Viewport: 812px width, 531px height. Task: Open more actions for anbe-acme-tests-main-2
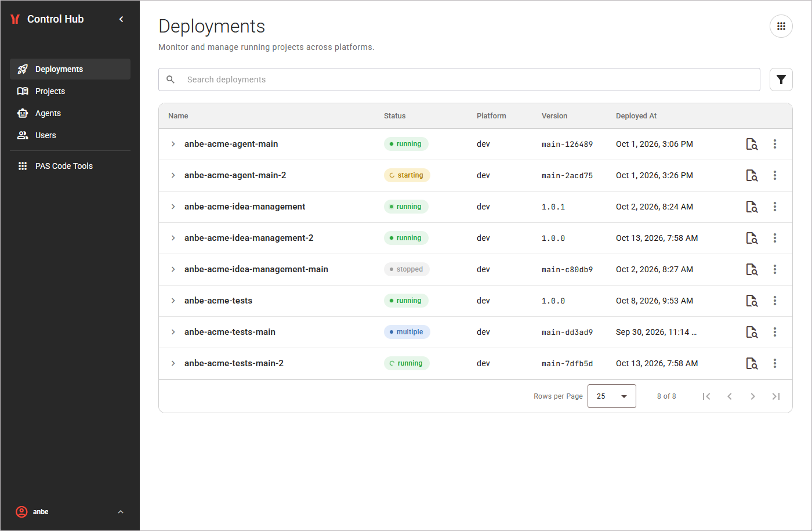coord(775,363)
